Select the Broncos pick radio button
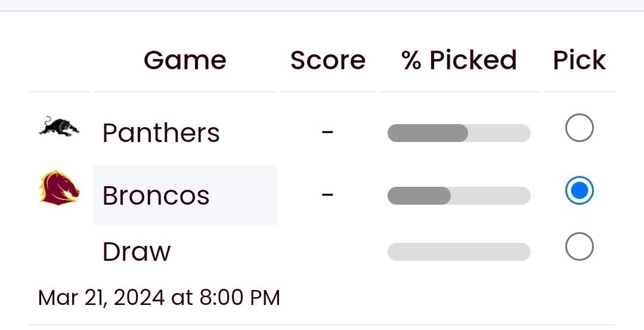The height and width of the screenshot is (330, 644). (x=579, y=190)
